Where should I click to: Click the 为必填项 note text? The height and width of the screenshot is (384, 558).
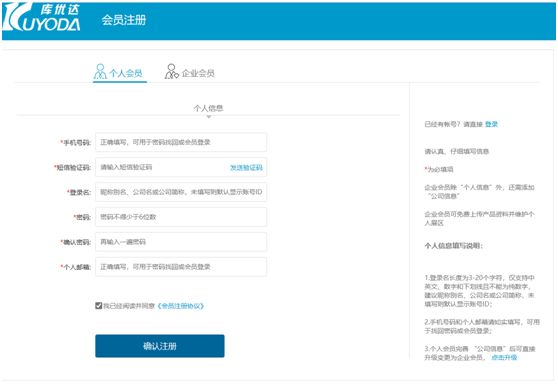click(x=440, y=169)
